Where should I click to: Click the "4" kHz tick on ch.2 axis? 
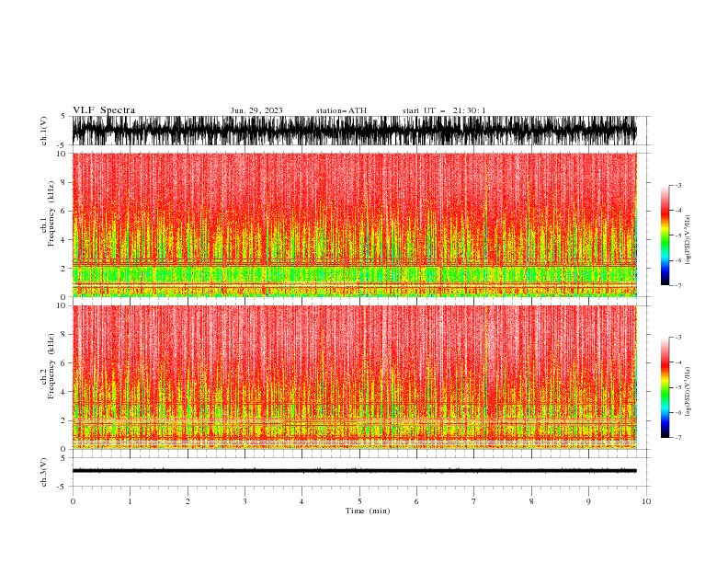pos(63,392)
